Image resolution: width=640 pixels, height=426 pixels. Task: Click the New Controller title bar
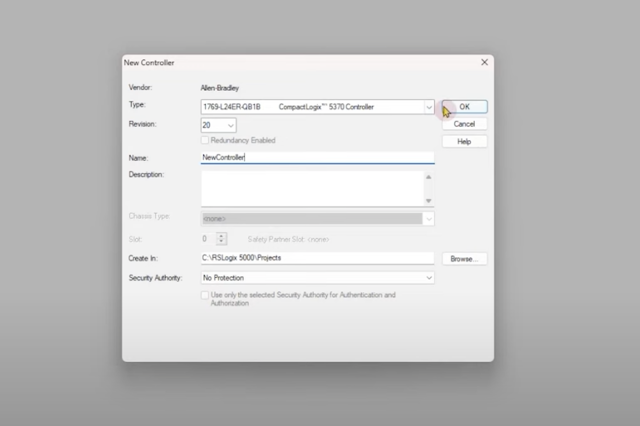tap(300, 63)
